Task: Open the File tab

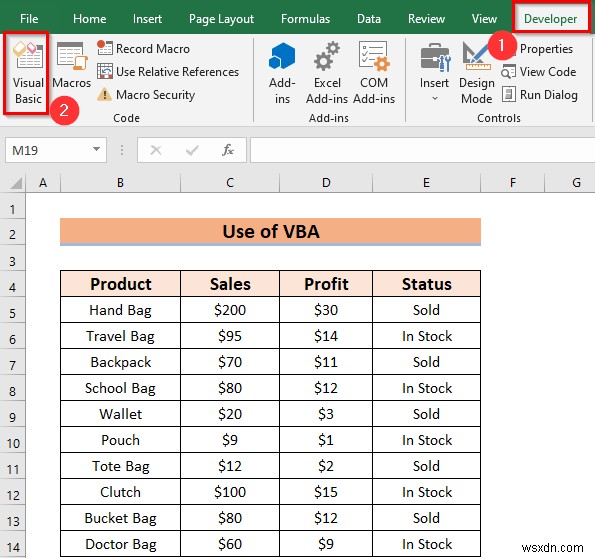Action: [x=29, y=19]
